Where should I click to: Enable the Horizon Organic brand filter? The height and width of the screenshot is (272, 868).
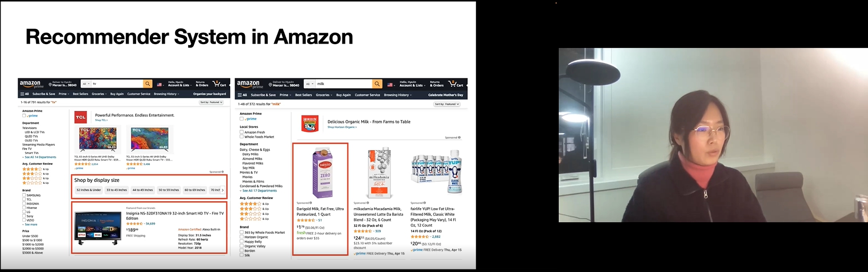point(241,237)
